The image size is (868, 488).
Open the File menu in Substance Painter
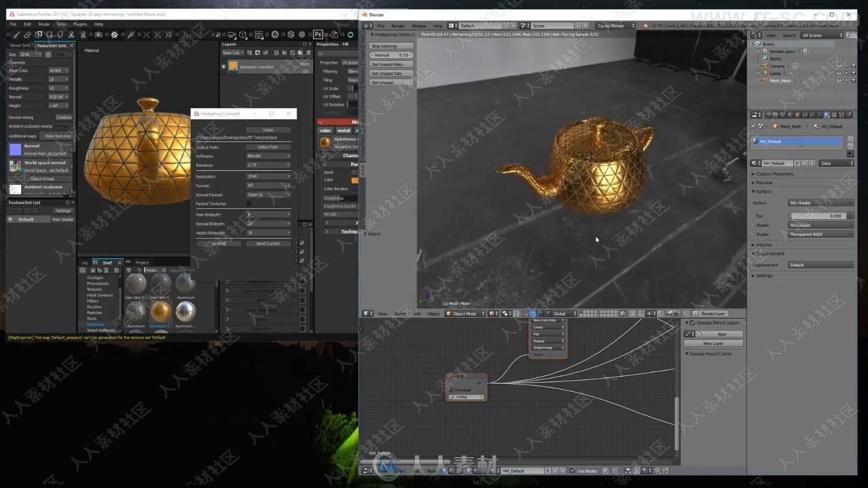coord(12,24)
